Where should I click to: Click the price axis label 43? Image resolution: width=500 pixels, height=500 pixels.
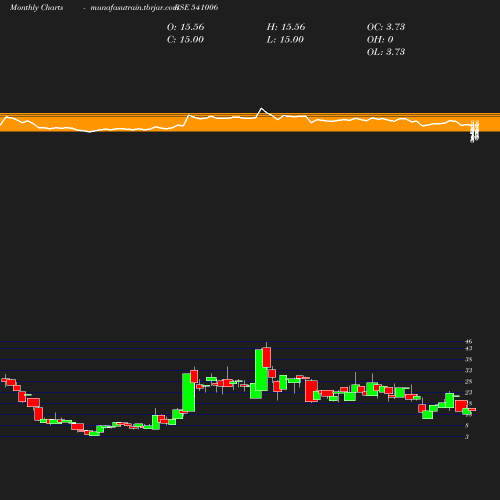(x=469, y=349)
